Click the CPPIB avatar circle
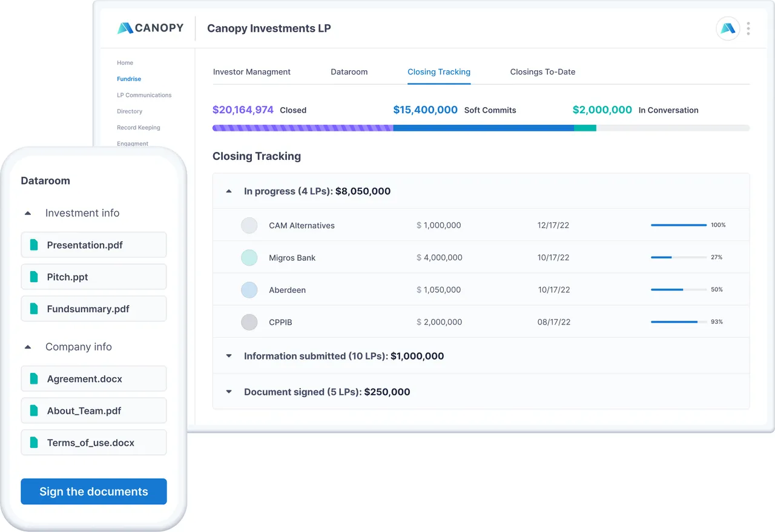Viewport: 775px width, 532px height. [249, 322]
